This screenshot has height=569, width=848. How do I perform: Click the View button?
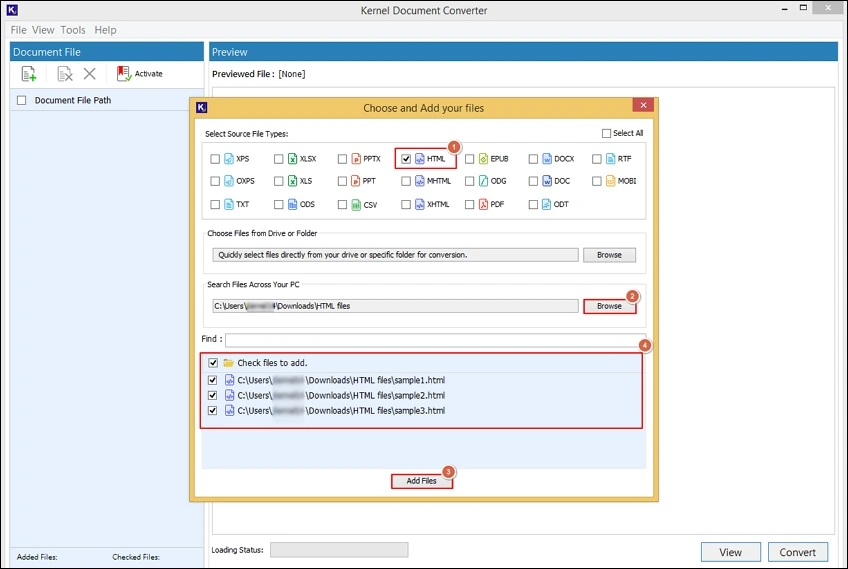tap(731, 552)
